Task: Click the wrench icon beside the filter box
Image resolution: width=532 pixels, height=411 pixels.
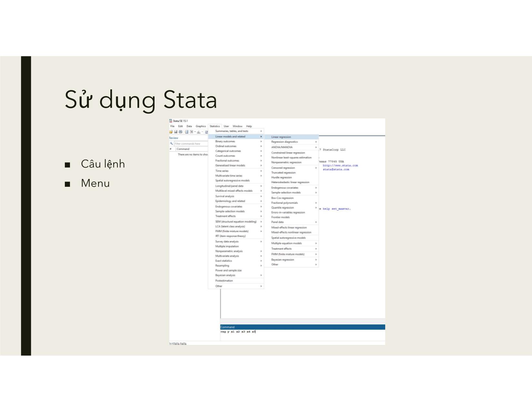Action: [172, 144]
